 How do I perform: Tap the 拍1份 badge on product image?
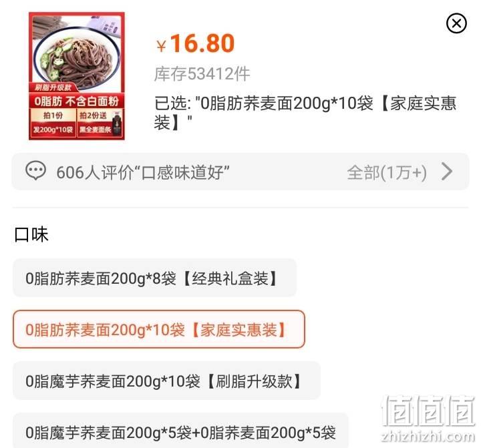53,116
